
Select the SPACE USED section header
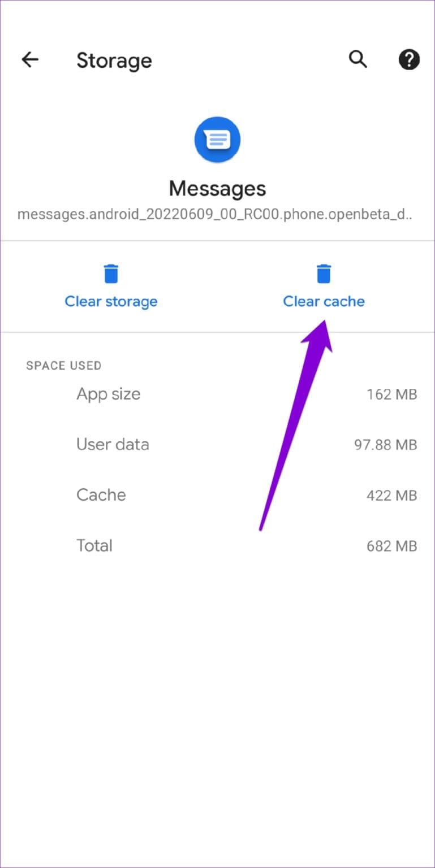coord(64,366)
